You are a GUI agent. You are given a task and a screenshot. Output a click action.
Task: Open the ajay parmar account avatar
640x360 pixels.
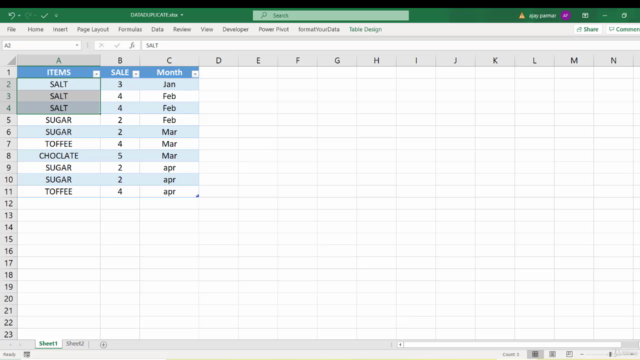[x=565, y=16]
